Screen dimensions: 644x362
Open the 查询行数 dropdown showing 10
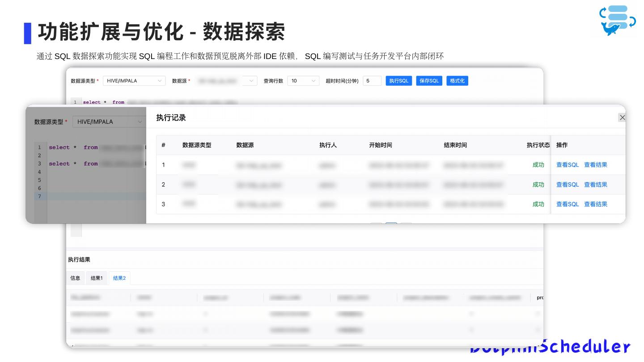click(303, 81)
